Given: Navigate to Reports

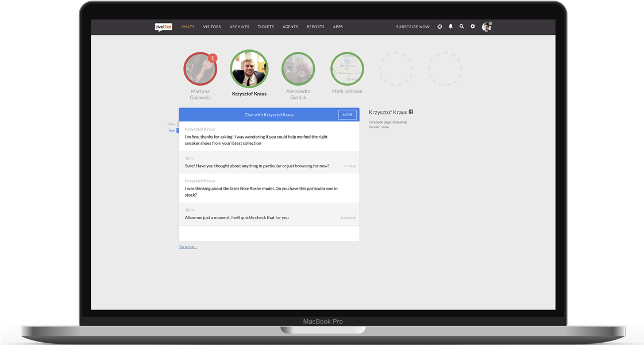Looking at the screenshot, I should (315, 27).
